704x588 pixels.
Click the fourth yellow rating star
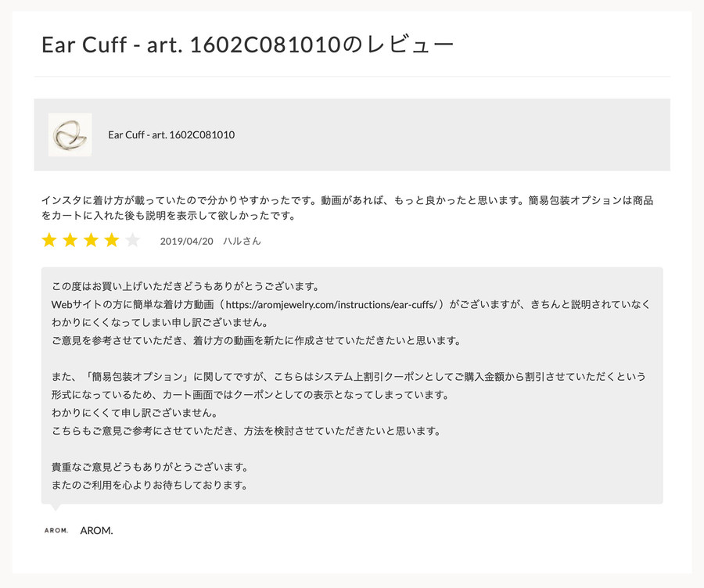112,240
